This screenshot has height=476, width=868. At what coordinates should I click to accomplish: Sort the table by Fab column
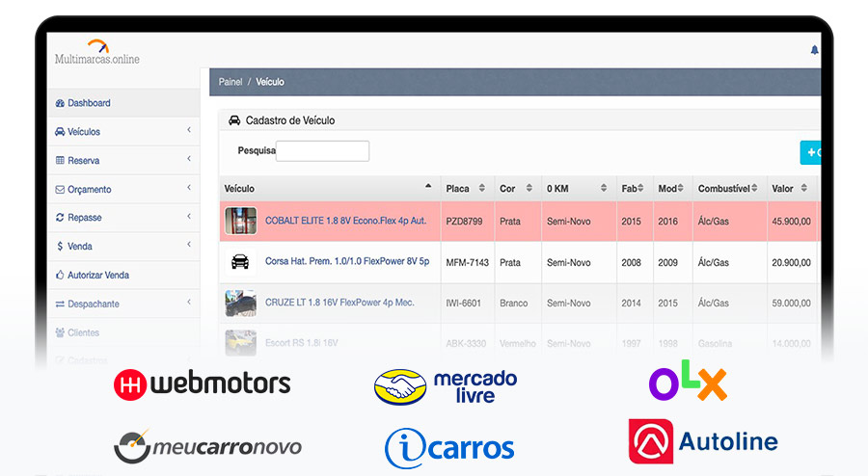(635, 189)
